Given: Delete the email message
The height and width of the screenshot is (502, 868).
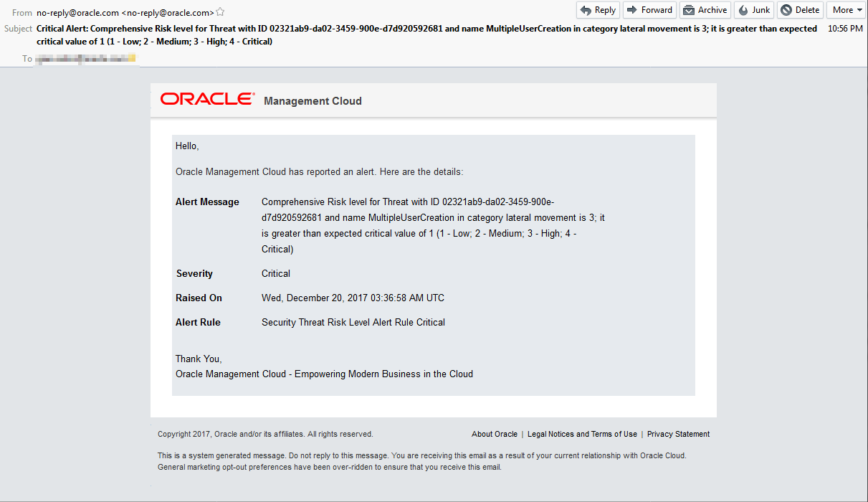Looking at the screenshot, I should 800,10.
